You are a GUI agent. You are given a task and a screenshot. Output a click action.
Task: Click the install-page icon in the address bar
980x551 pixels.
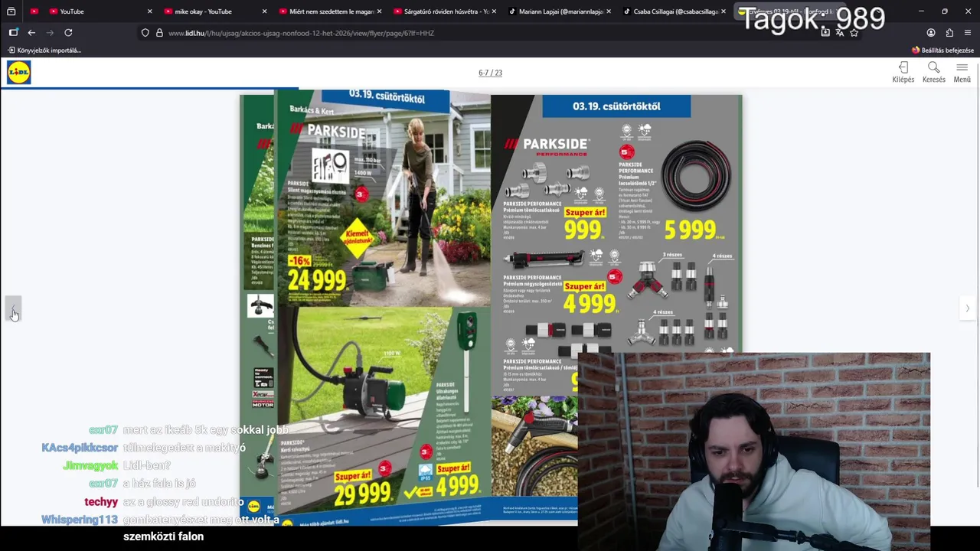825,33
